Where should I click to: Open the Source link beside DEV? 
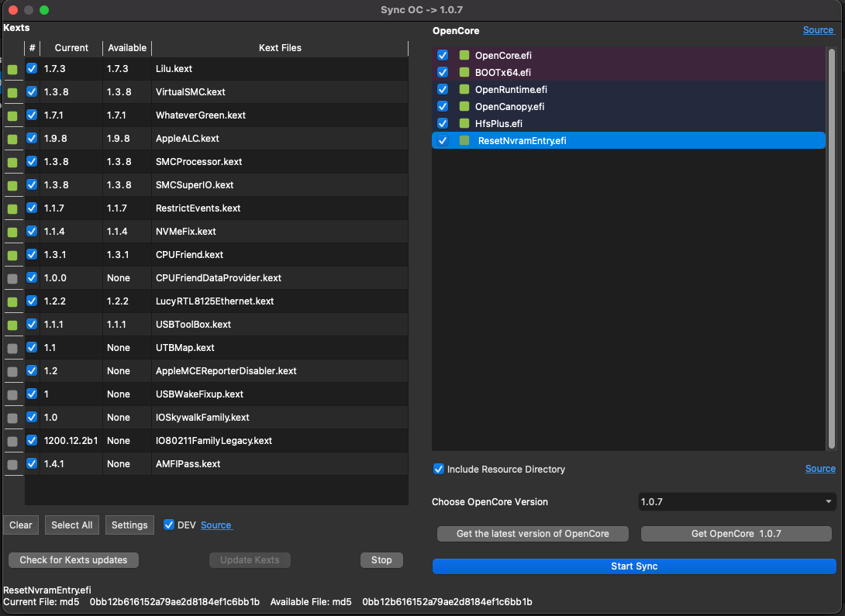point(216,525)
